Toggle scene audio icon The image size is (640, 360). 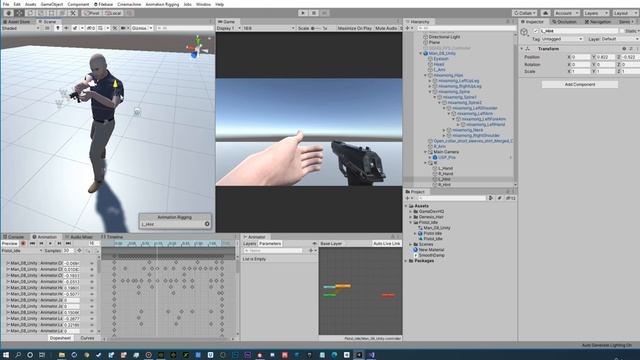point(66,28)
